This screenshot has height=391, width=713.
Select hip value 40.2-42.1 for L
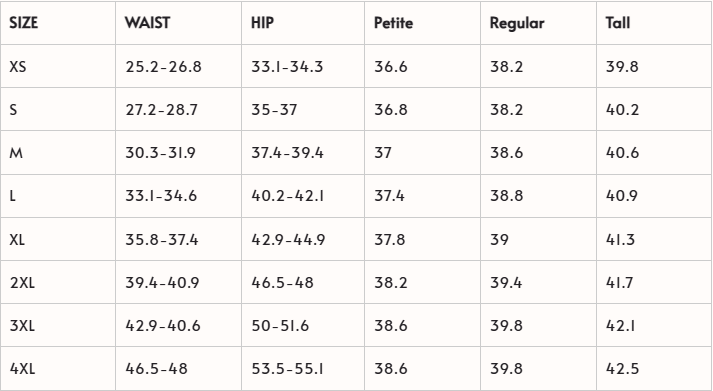[x=288, y=196]
